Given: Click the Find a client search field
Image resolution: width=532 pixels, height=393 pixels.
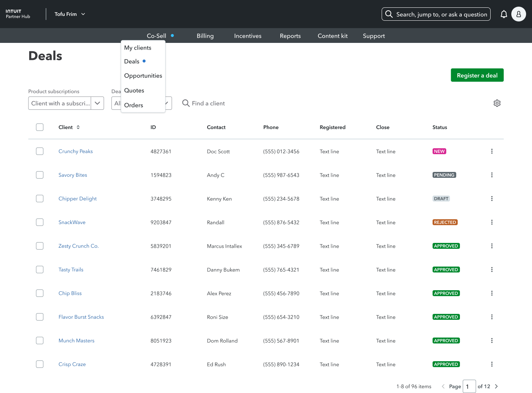Looking at the screenshot, I should tap(208, 103).
